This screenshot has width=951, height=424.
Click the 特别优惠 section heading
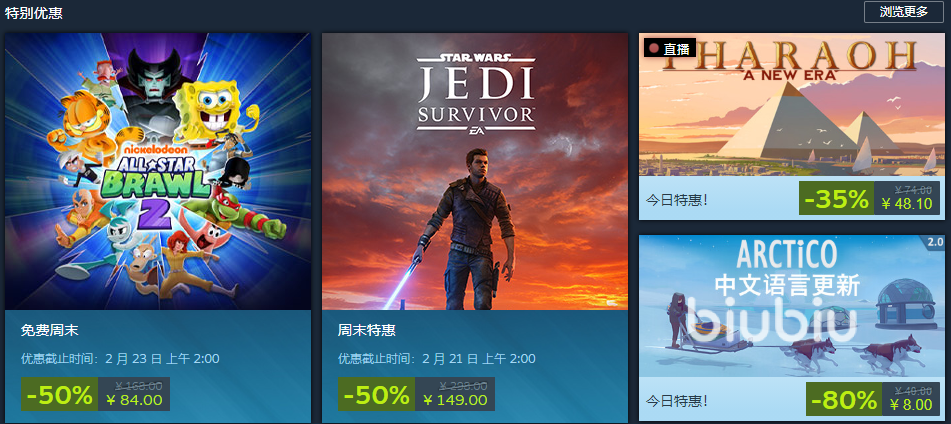tap(34, 12)
